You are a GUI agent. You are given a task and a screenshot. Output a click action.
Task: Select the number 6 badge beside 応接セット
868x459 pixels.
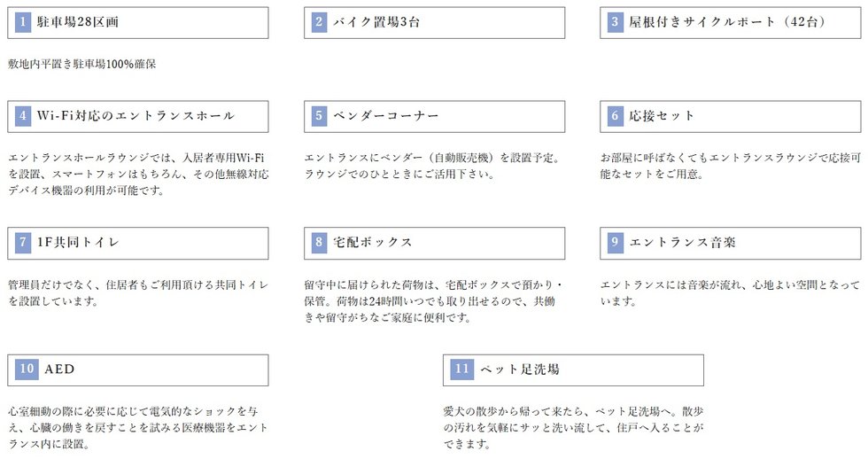616,116
